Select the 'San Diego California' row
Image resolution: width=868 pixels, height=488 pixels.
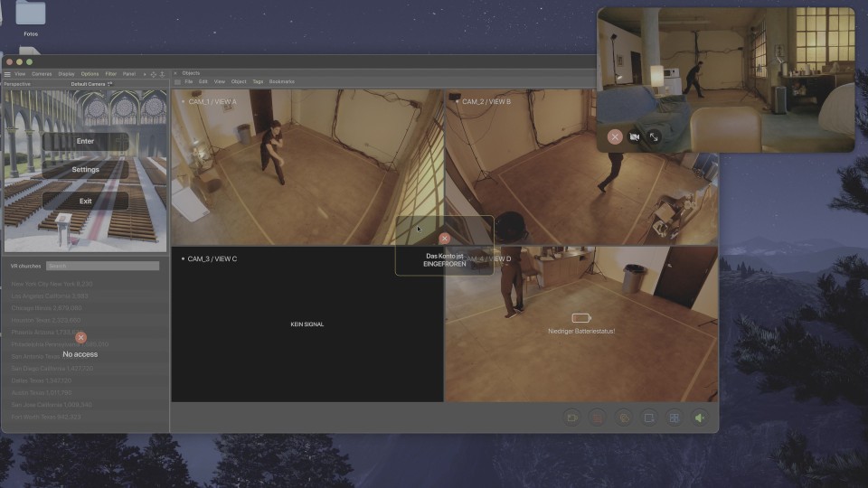coord(52,369)
